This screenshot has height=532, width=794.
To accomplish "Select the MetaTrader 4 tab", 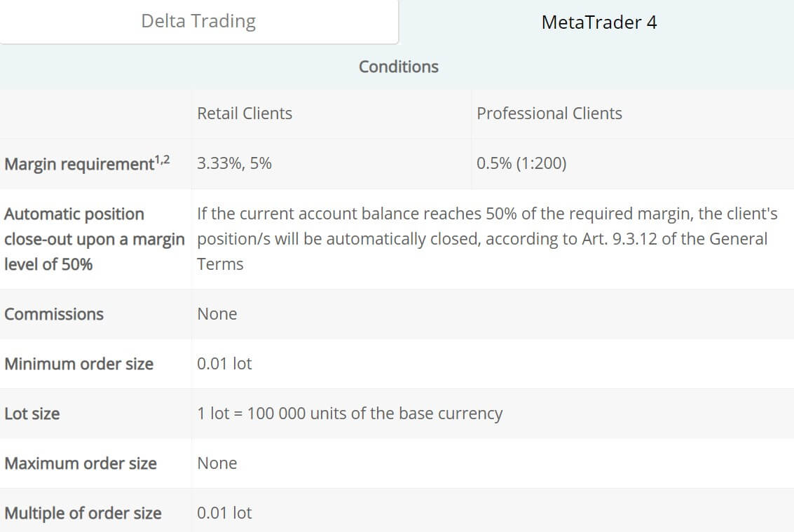I will pyautogui.click(x=598, y=22).
